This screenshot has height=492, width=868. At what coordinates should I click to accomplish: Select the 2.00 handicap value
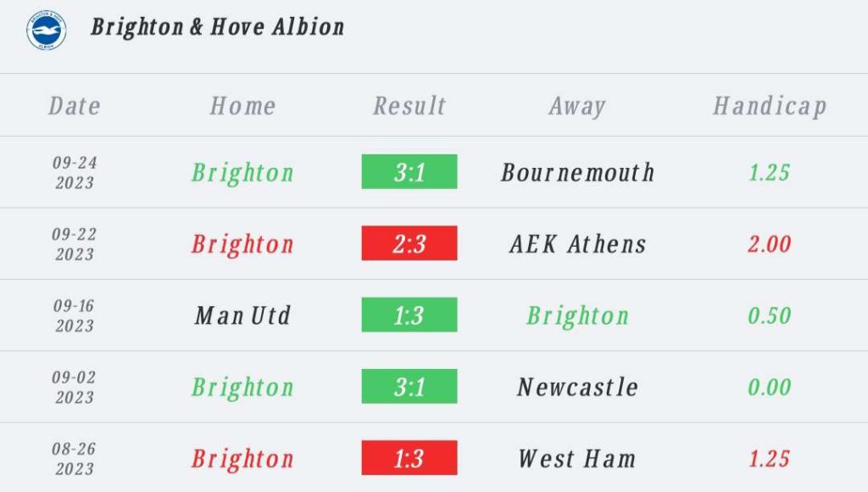[769, 244]
